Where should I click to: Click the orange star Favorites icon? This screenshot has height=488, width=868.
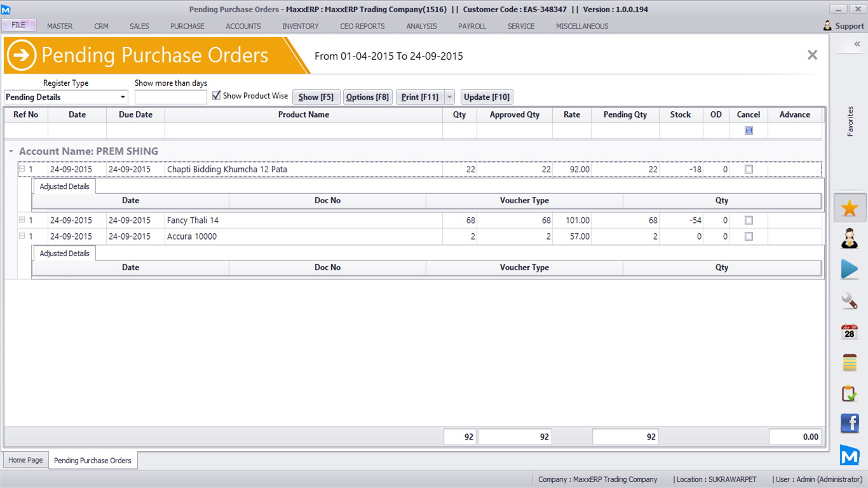(850, 208)
